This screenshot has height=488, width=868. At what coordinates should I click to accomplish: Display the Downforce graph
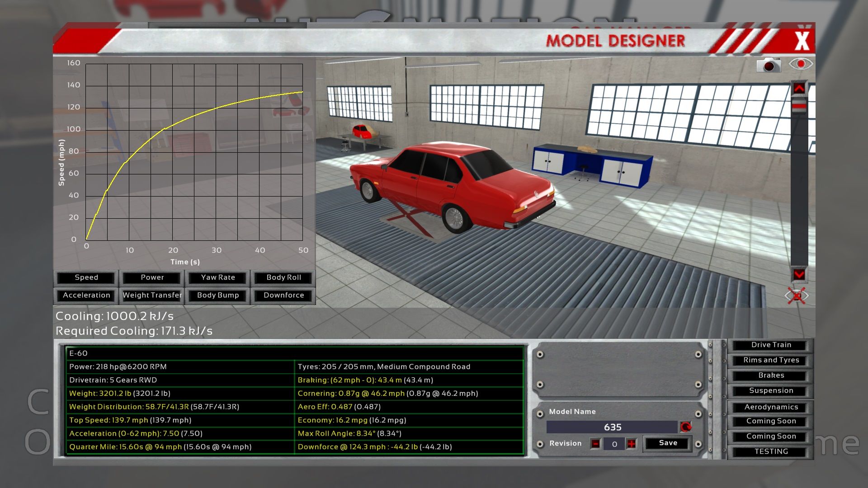[x=283, y=295]
